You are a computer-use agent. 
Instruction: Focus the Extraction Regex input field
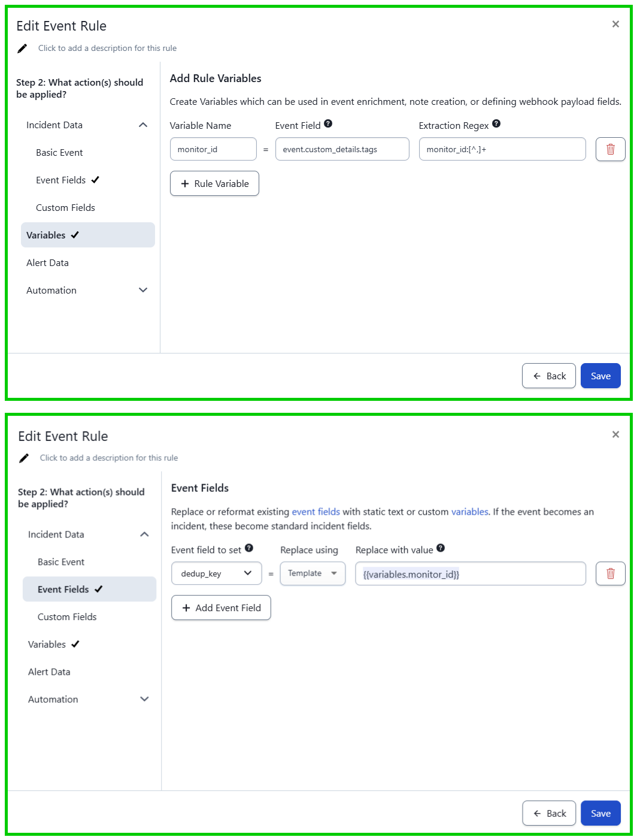point(502,149)
